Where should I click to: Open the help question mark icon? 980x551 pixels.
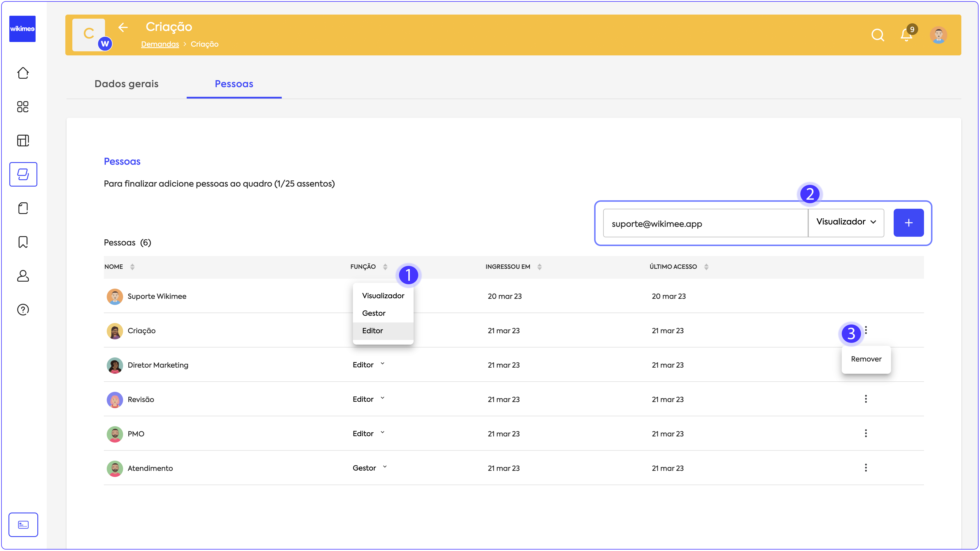(23, 310)
